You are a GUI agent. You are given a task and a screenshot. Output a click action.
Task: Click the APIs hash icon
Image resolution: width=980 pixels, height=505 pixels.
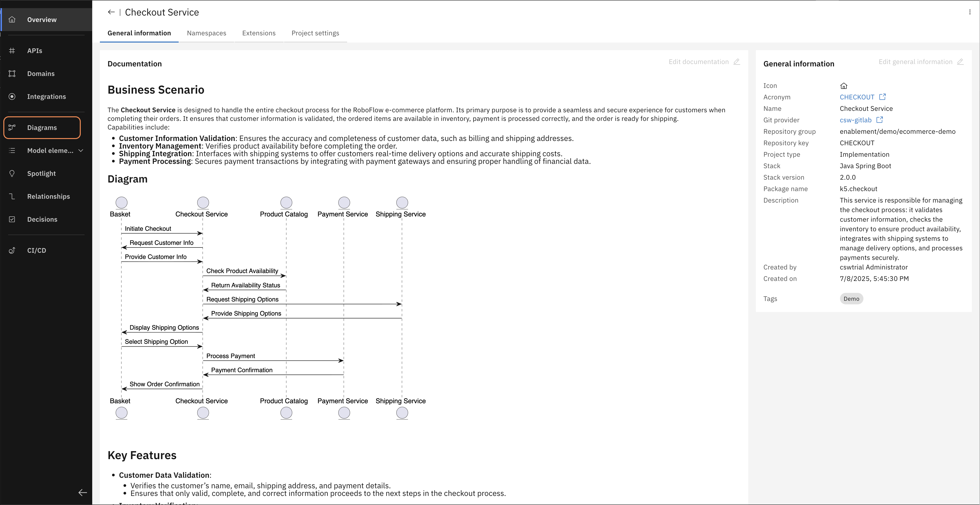[x=12, y=51]
